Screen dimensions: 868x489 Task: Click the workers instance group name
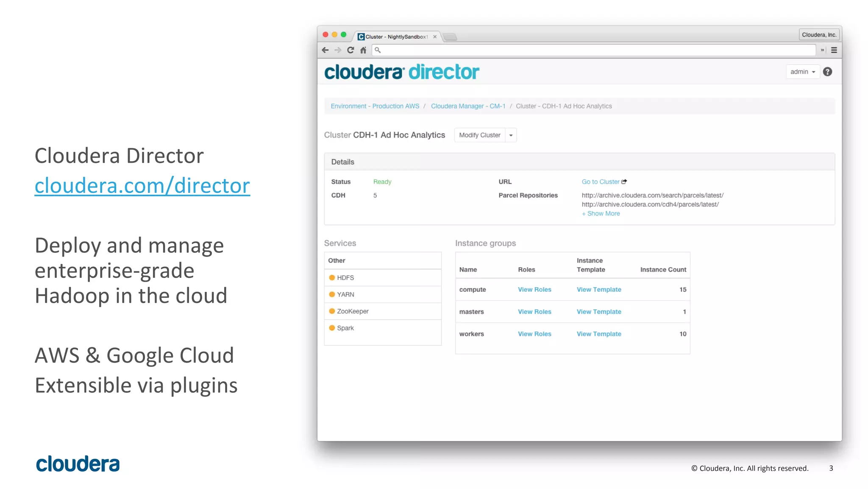click(471, 334)
